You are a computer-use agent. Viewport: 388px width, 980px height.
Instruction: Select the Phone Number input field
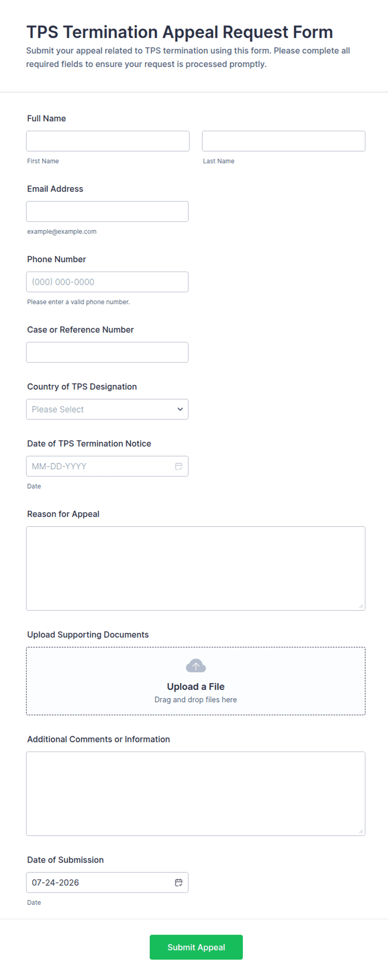coord(107,282)
